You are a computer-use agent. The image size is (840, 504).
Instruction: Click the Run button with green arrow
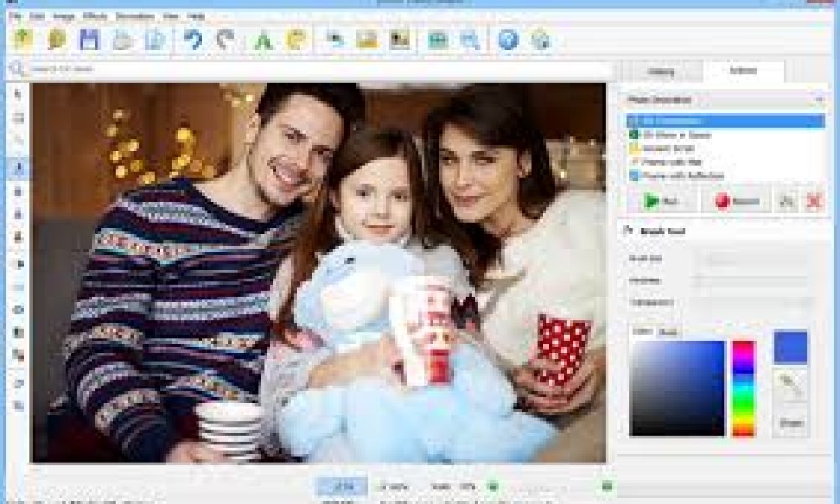pyautogui.click(x=663, y=202)
